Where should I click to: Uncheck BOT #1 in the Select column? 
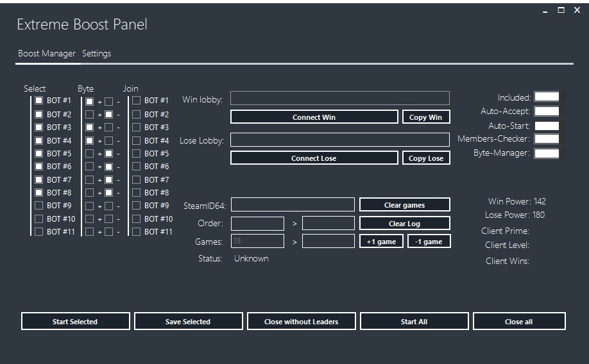[x=39, y=101]
